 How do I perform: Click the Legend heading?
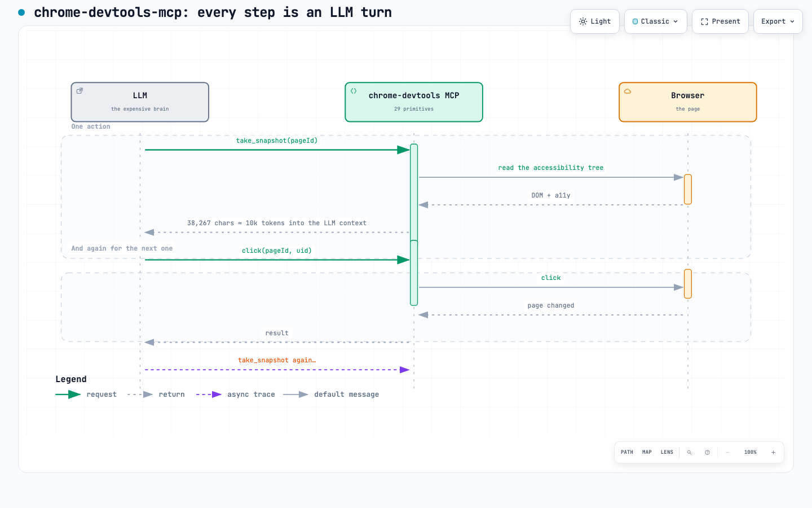pos(71,379)
